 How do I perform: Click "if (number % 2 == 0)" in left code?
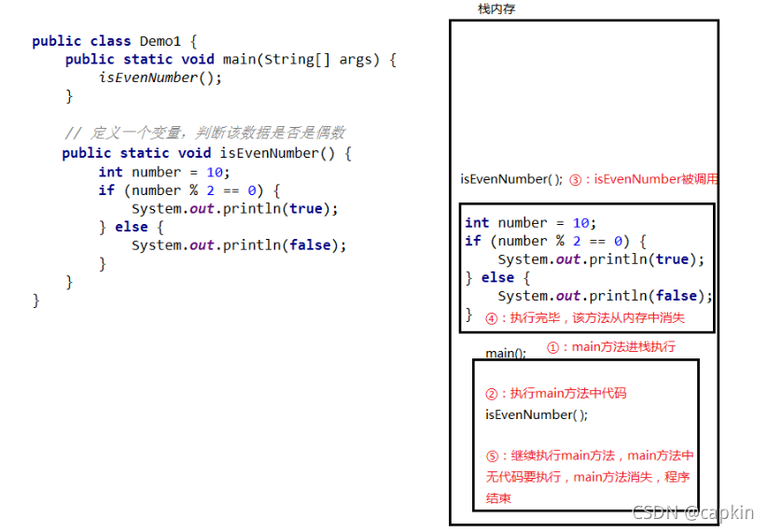(189, 190)
